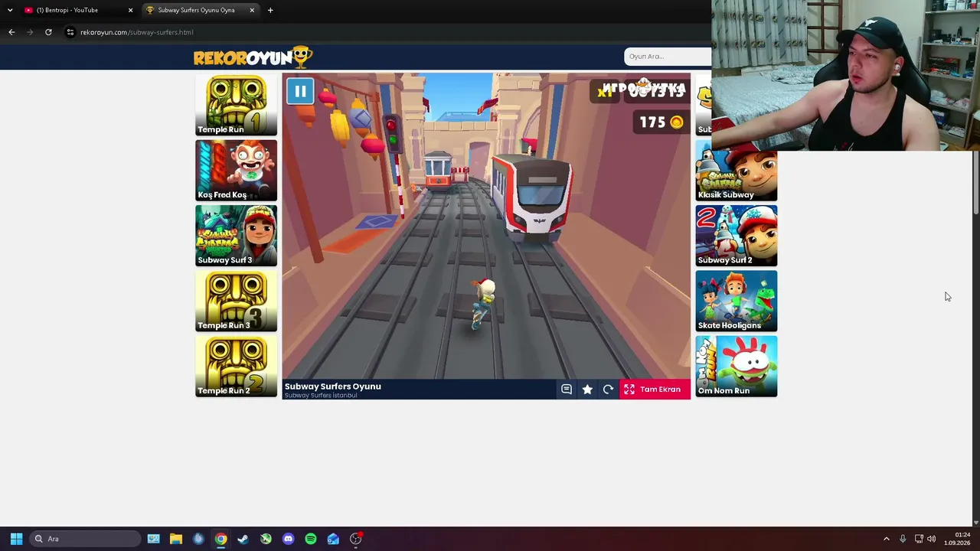
Task: Open the game comments icon
Action: coord(567,390)
